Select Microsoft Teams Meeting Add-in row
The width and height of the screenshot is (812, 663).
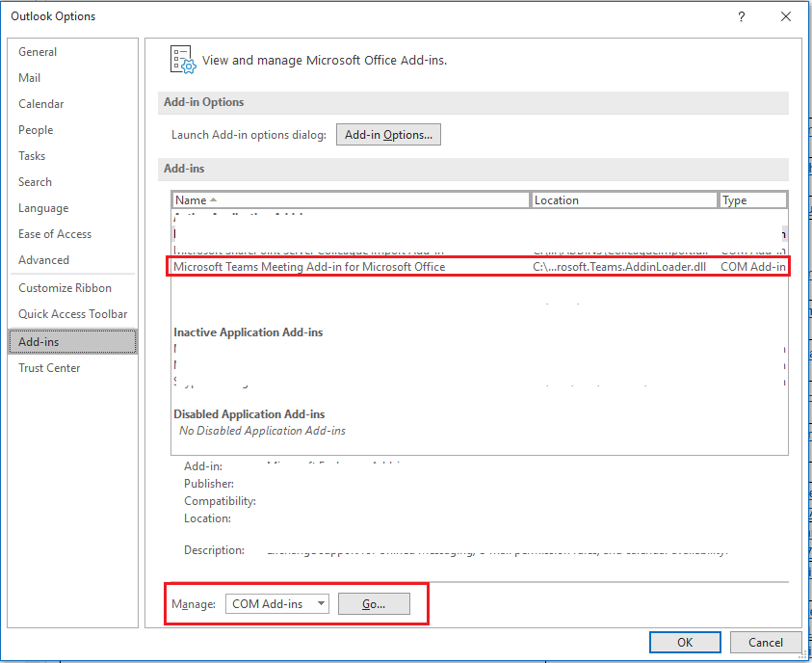[479, 267]
